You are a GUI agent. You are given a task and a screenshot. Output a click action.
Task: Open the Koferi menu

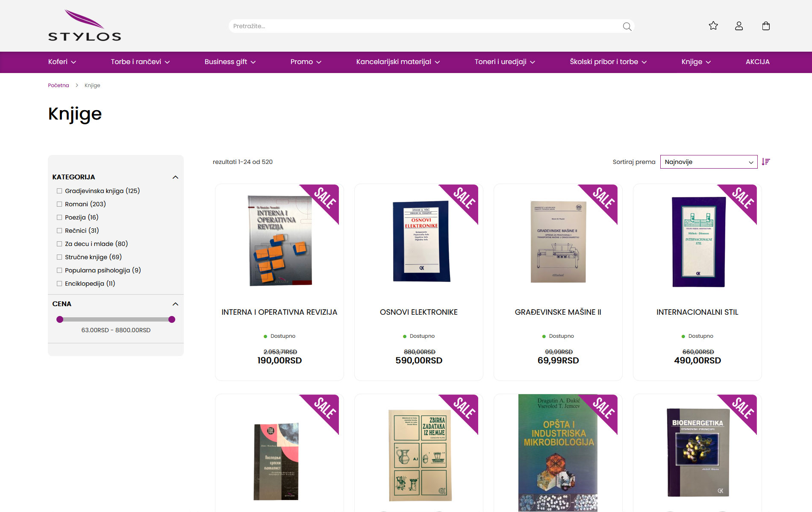tap(62, 62)
